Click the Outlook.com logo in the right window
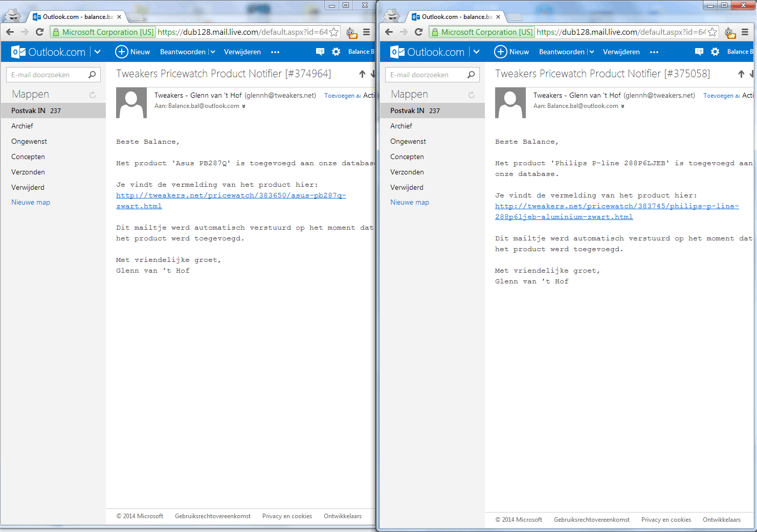The width and height of the screenshot is (757, 532). tap(427, 52)
